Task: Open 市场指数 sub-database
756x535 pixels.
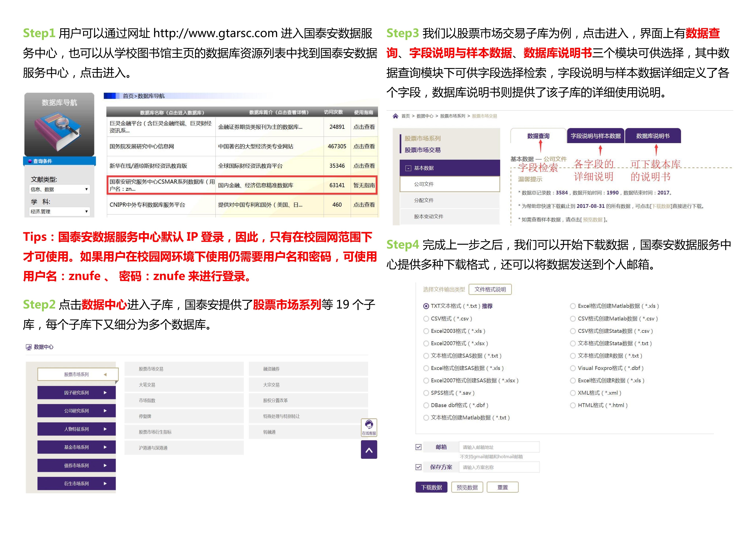Action: pos(184,400)
